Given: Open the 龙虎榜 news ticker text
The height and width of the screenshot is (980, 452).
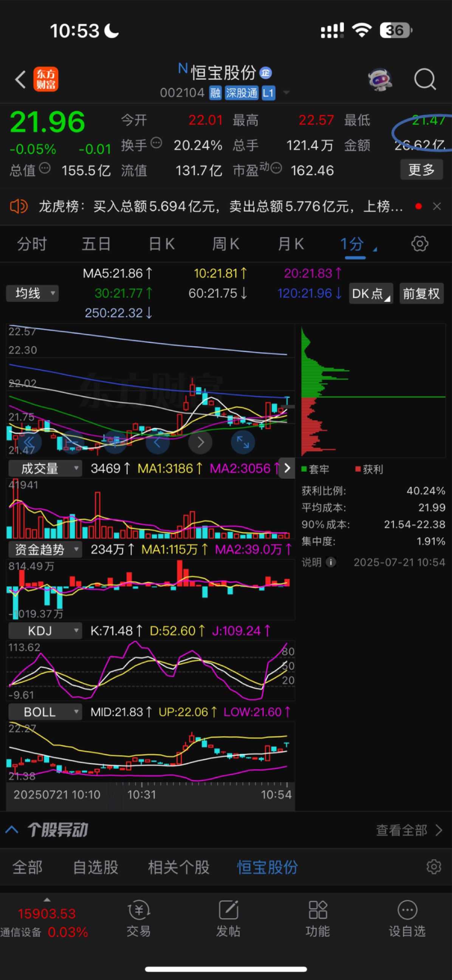Looking at the screenshot, I should coord(221,207).
